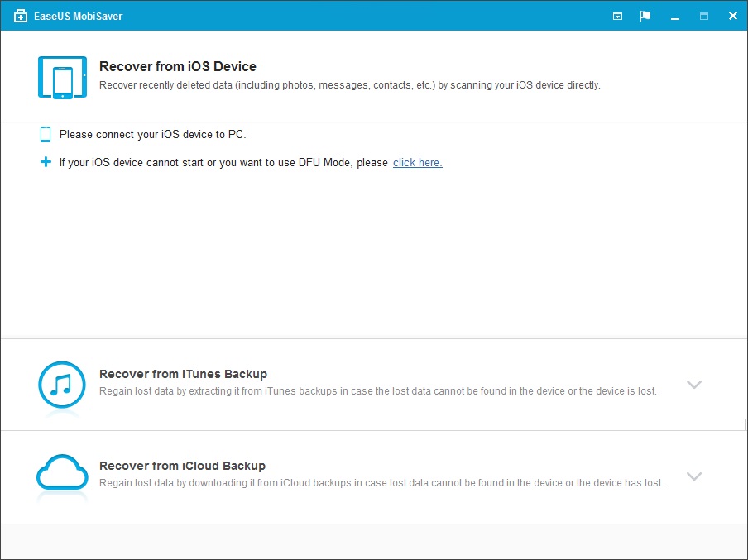Click the "Please connect your iOS device" text

coord(152,134)
